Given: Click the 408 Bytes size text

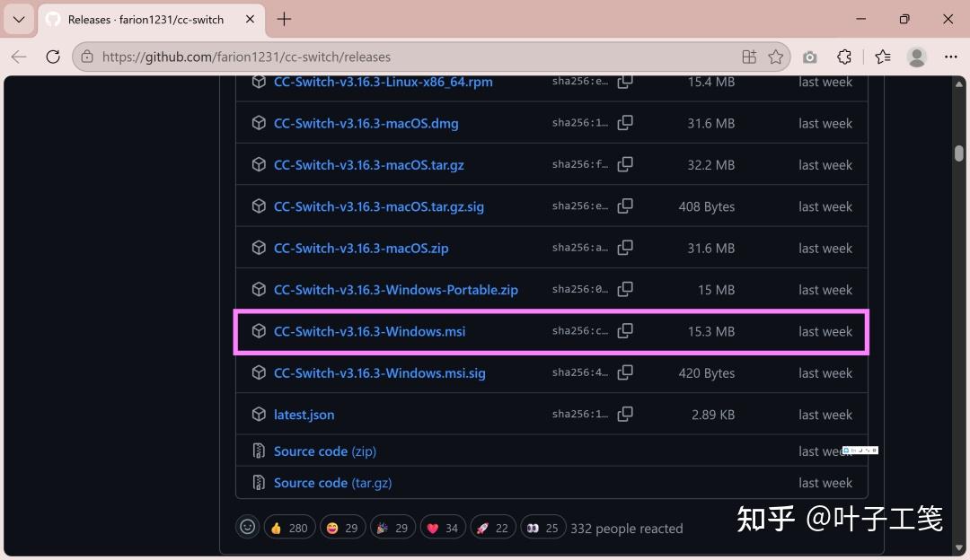Looking at the screenshot, I should click(707, 206).
